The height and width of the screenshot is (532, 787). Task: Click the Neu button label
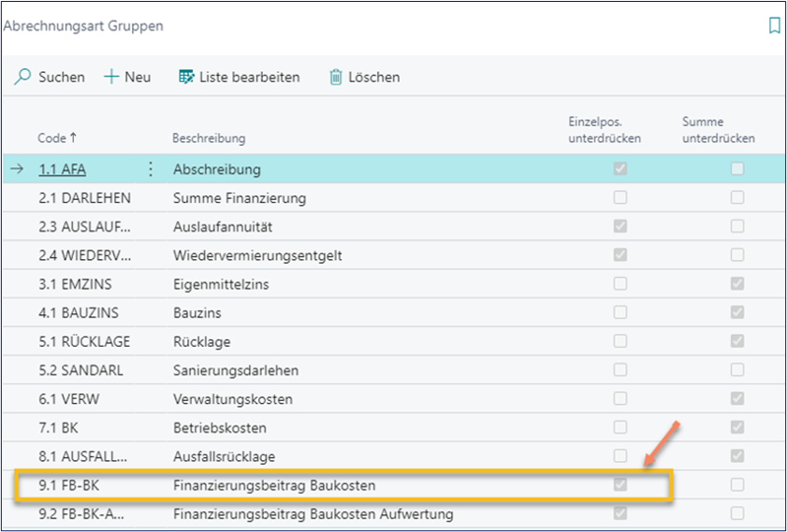[138, 78]
